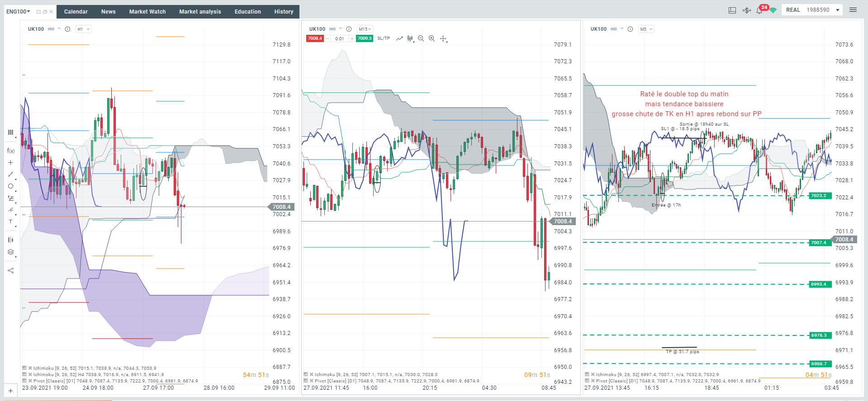Expand the M5 timeframe dropdown
Viewport: 868px width, 401px height.
646,29
